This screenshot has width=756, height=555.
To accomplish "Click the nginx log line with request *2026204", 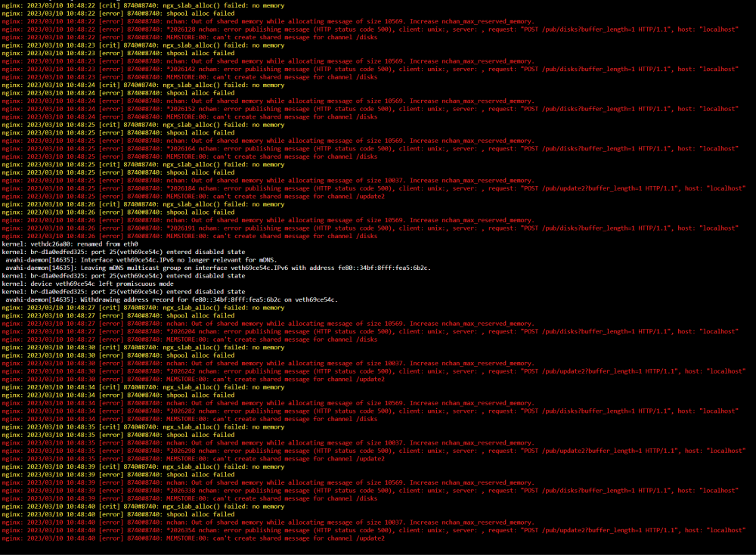I will click(x=370, y=332).
